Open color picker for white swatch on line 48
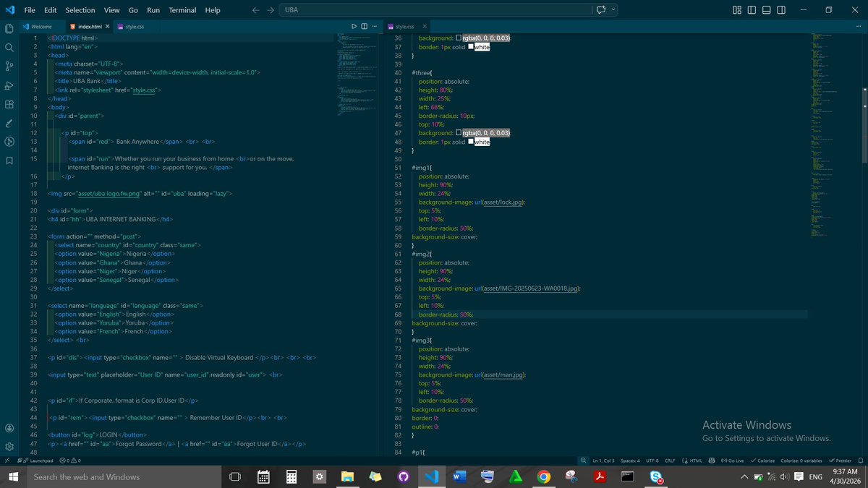This screenshot has height=488, width=868. click(x=471, y=142)
